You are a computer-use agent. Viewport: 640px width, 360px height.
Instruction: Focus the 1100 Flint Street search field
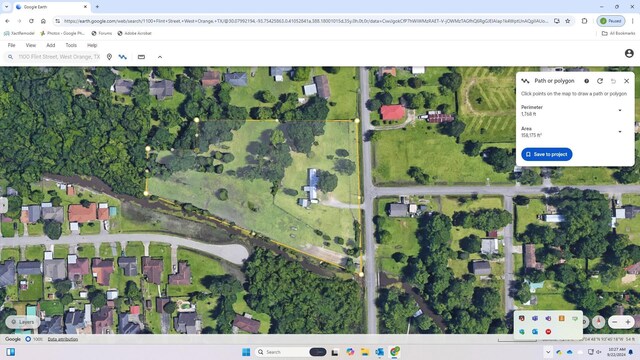coord(59,57)
